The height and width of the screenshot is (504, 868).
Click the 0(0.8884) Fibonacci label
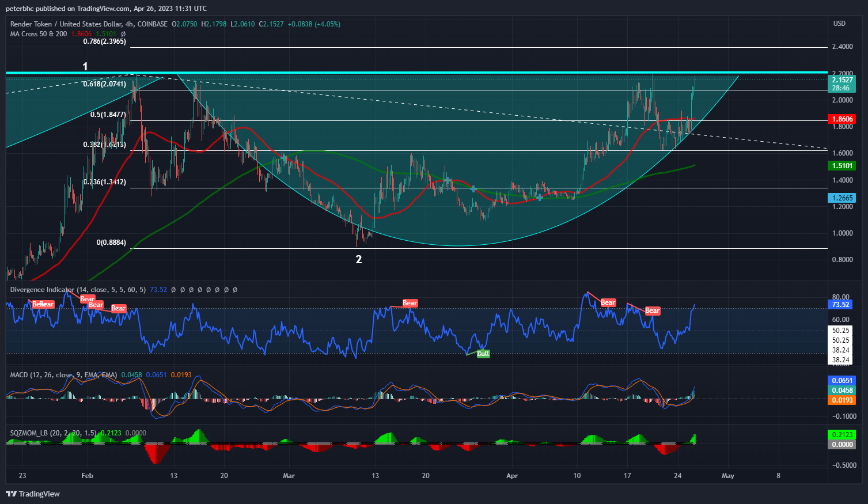pos(111,242)
